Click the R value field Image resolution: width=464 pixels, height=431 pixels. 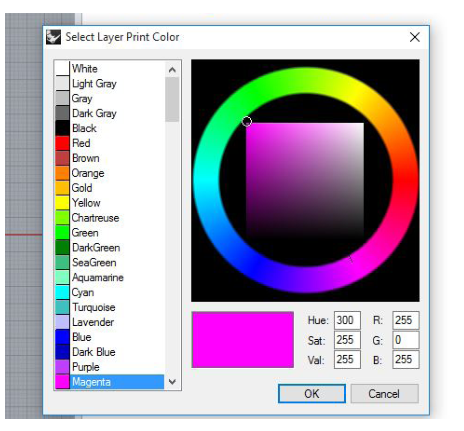pyautogui.click(x=406, y=320)
